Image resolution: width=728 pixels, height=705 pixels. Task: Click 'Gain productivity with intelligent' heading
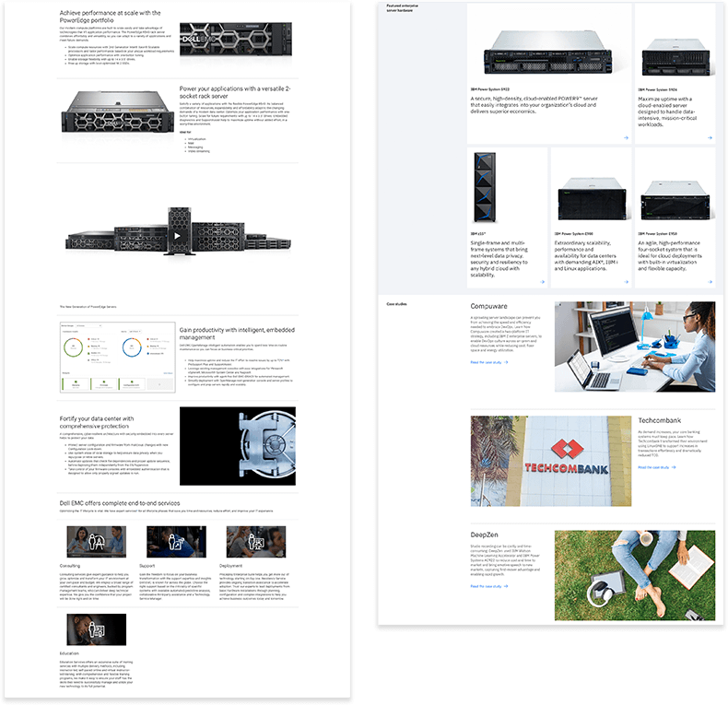click(x=237, y=334)
